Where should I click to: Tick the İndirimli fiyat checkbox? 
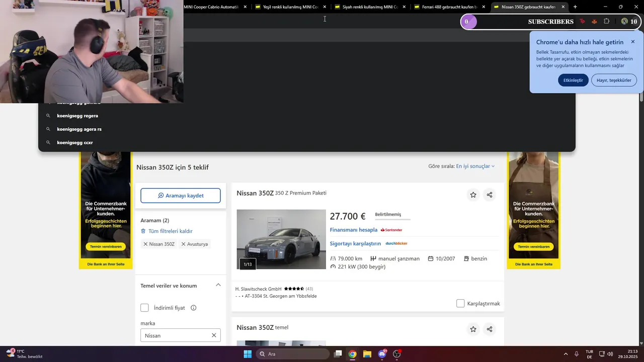(145, 308)
